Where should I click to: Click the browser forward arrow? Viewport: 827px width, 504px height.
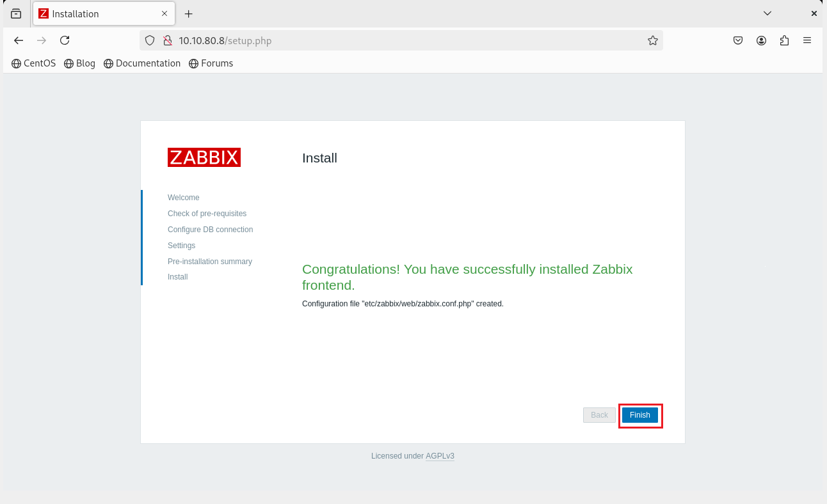pos(42,40)
